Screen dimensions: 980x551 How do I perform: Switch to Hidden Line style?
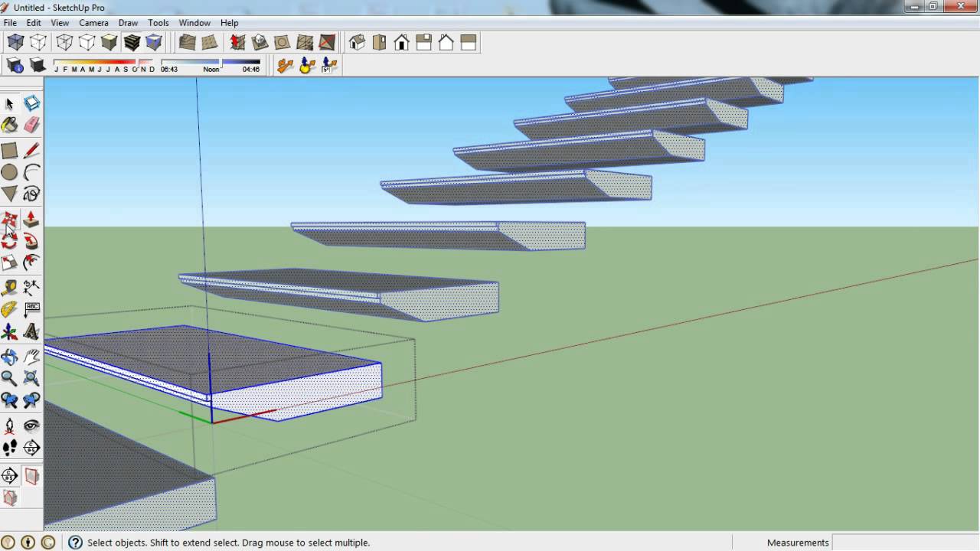(87, 42)
